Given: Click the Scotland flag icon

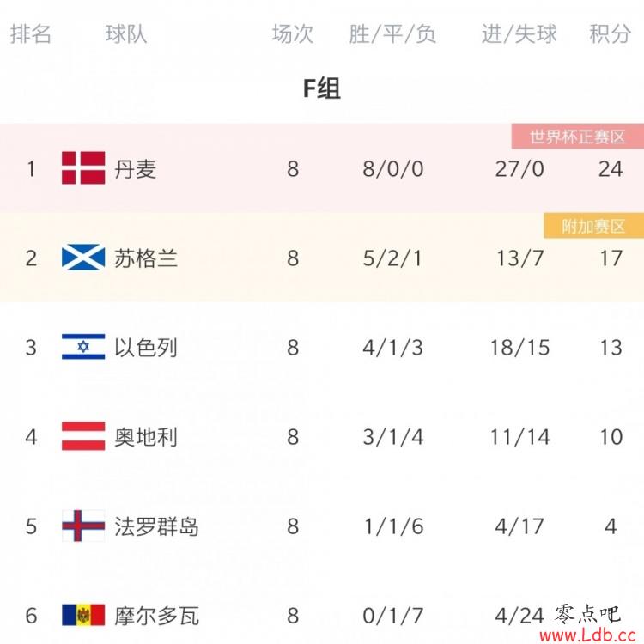Looking at the screenshot, I should [83, 258].
